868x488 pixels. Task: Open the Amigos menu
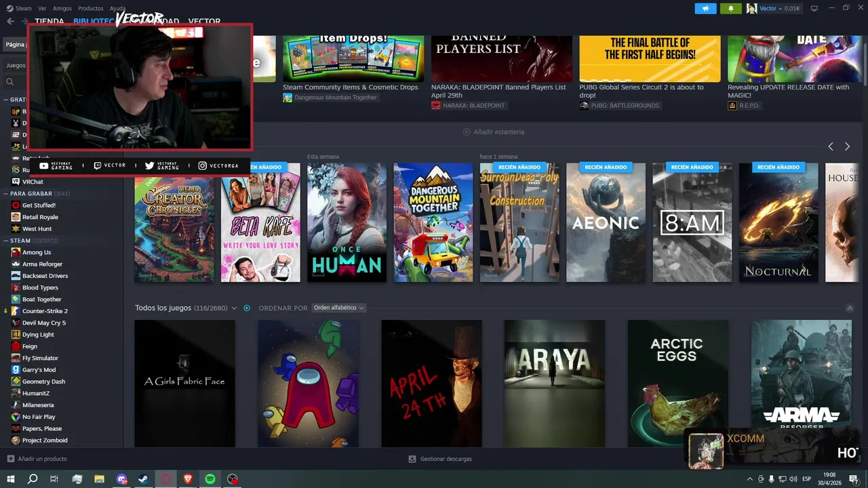click(62, 8)
